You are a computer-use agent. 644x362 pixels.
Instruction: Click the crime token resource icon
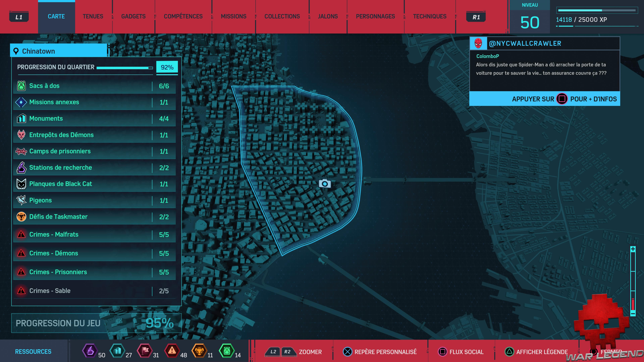point(172,351)
